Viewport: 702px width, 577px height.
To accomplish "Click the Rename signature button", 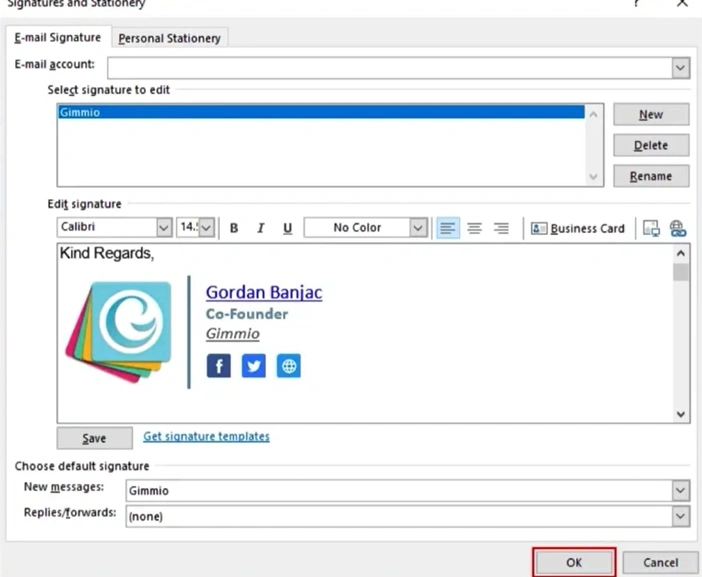I will point(651,176).
